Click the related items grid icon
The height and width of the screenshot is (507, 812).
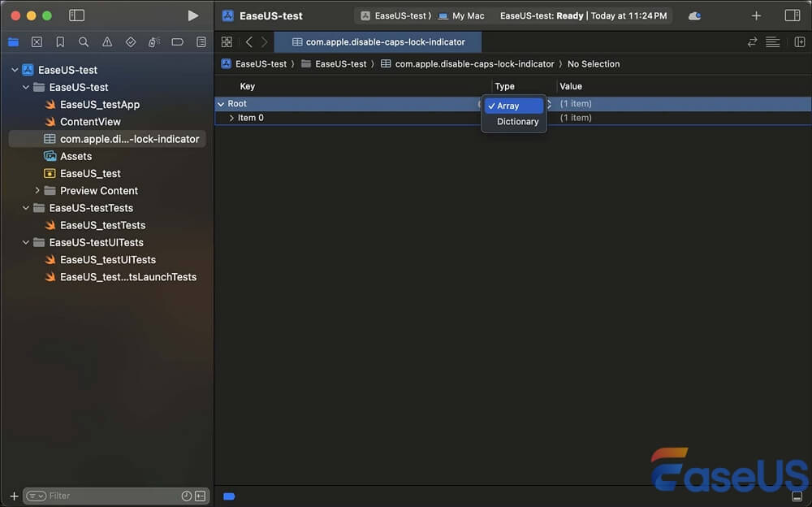pyautogui.click(x=227, y=42)
